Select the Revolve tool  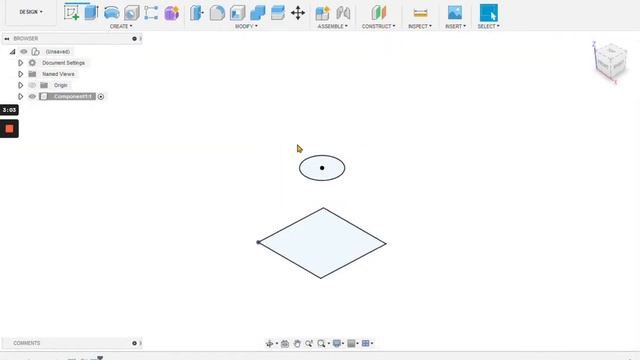pos(111,13)
